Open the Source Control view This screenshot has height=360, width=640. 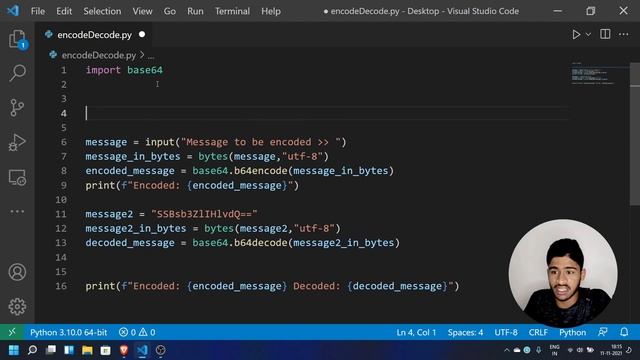click(17, 108)
